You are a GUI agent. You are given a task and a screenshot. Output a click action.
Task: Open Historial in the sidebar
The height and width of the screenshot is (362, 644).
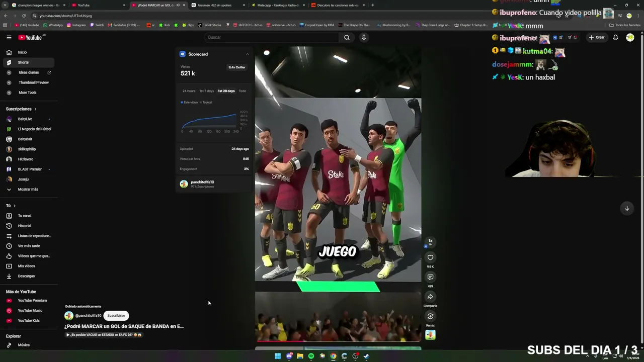(x=28, y=226)
